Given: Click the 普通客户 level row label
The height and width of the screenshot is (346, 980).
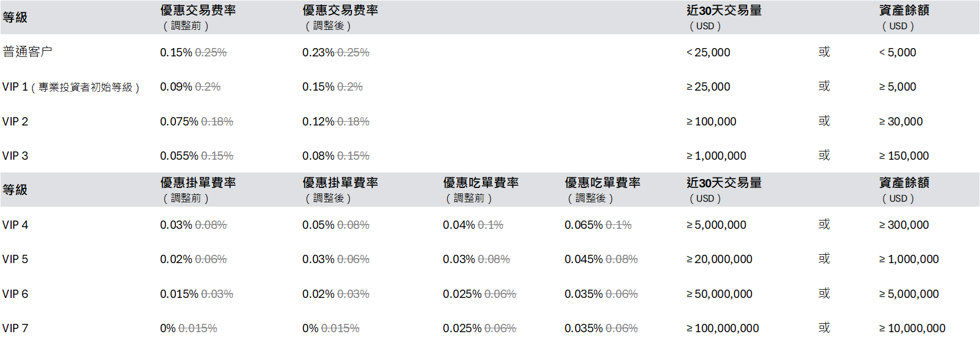Looking at the screenshot, I should coord(27,52).
